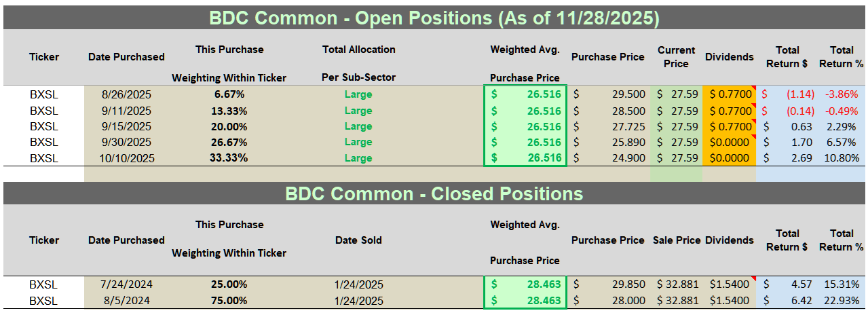
Task: Click the 22.93% total return cell
Action: tap(842, 300)
